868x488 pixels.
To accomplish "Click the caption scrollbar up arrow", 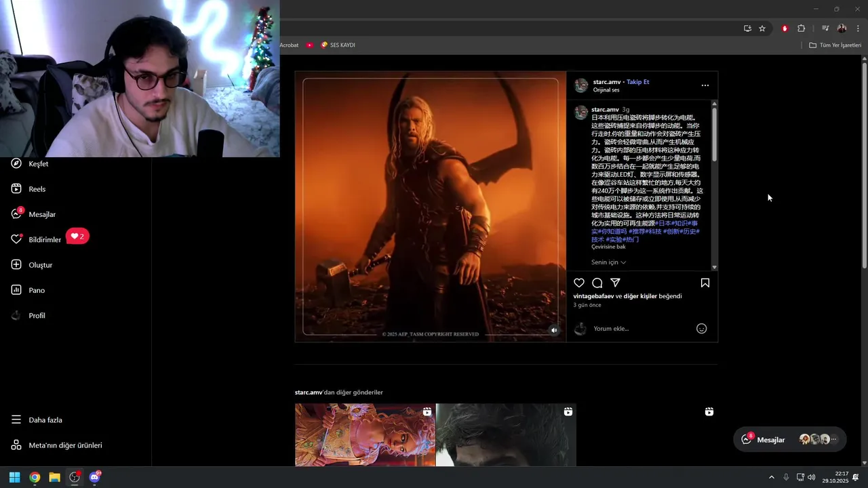I will [x=714, y=103].
